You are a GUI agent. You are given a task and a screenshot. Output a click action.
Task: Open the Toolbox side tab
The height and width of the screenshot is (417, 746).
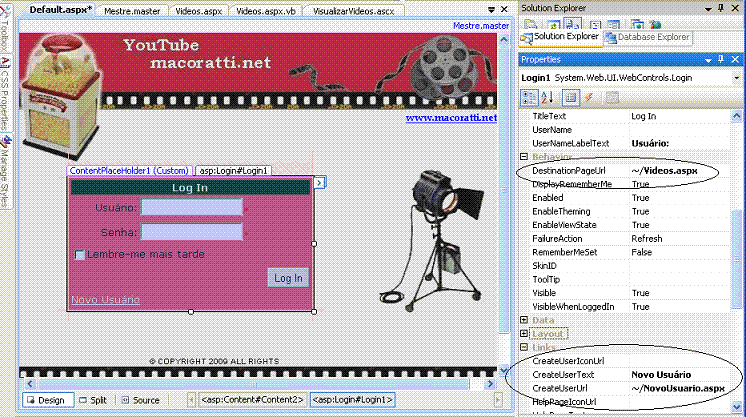(x=5, y=30)
